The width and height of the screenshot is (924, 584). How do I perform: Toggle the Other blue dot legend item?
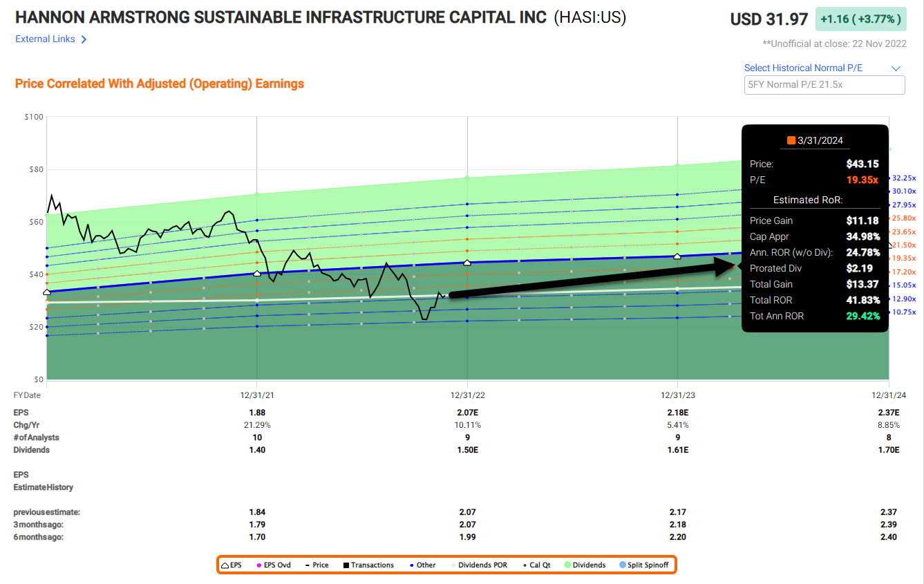[x=421, y=565]
